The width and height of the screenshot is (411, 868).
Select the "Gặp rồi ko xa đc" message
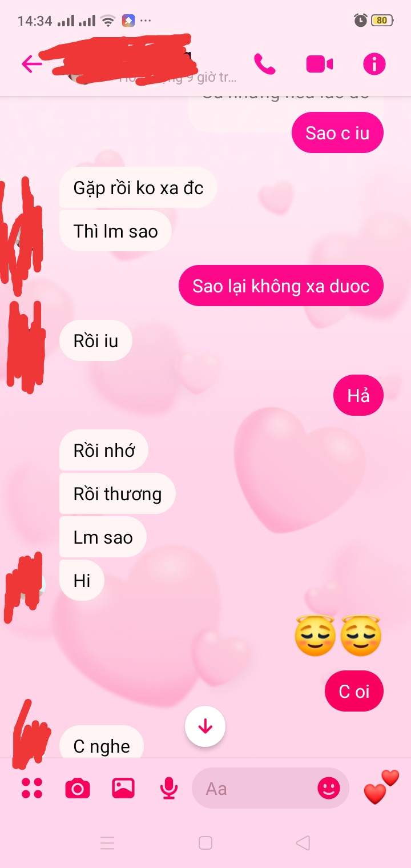point(138,187)
